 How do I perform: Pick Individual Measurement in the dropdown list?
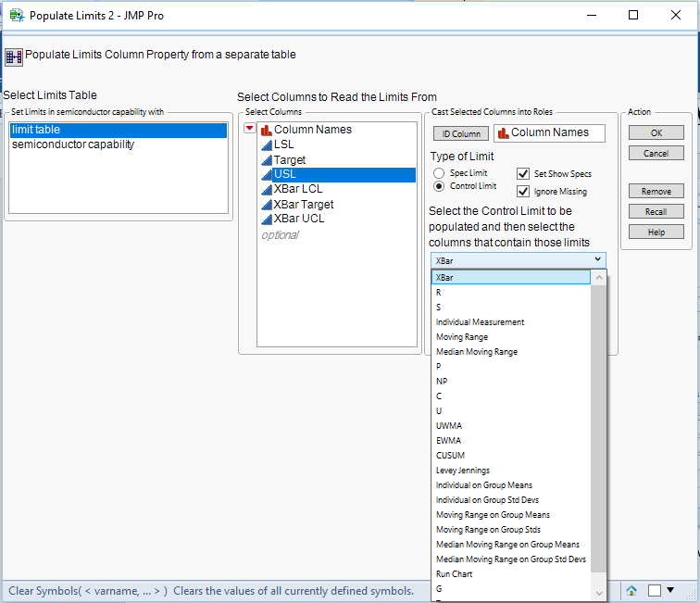pyautogui.click(x=480, y=322)
